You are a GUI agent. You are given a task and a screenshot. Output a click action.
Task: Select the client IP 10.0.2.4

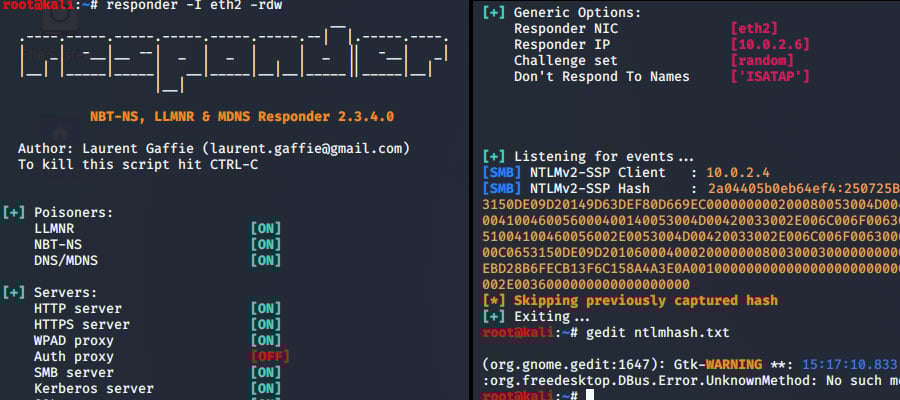[x=738, y=173]
